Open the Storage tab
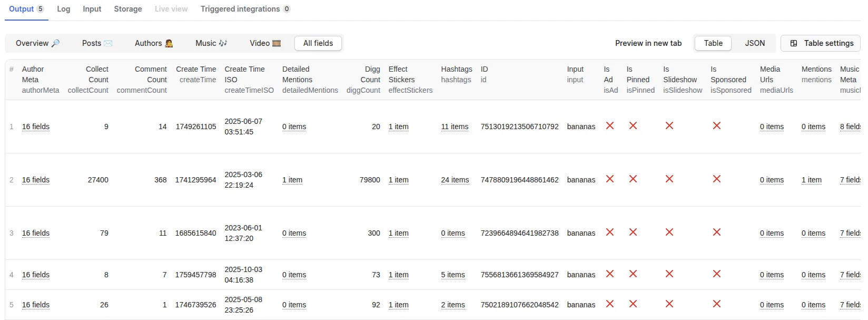The image size is (868, 320). [x=128, y=9]
